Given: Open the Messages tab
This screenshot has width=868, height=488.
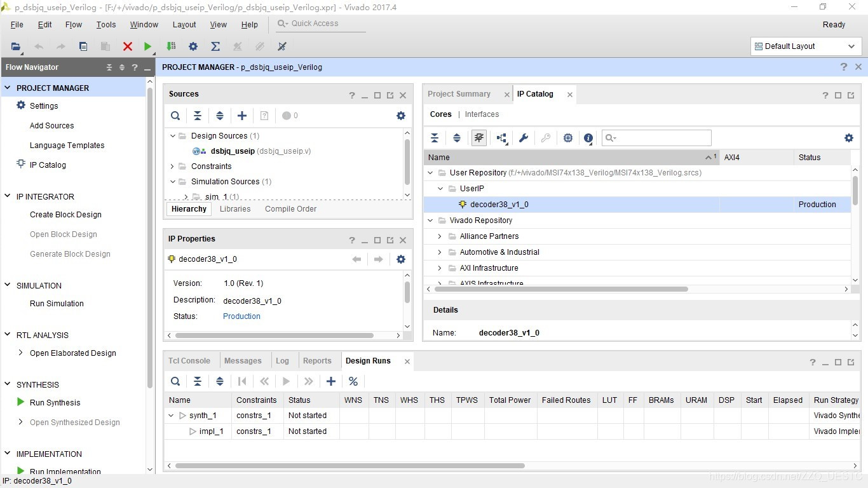Looking at the screenshot, I should click(x=243, y=361).
